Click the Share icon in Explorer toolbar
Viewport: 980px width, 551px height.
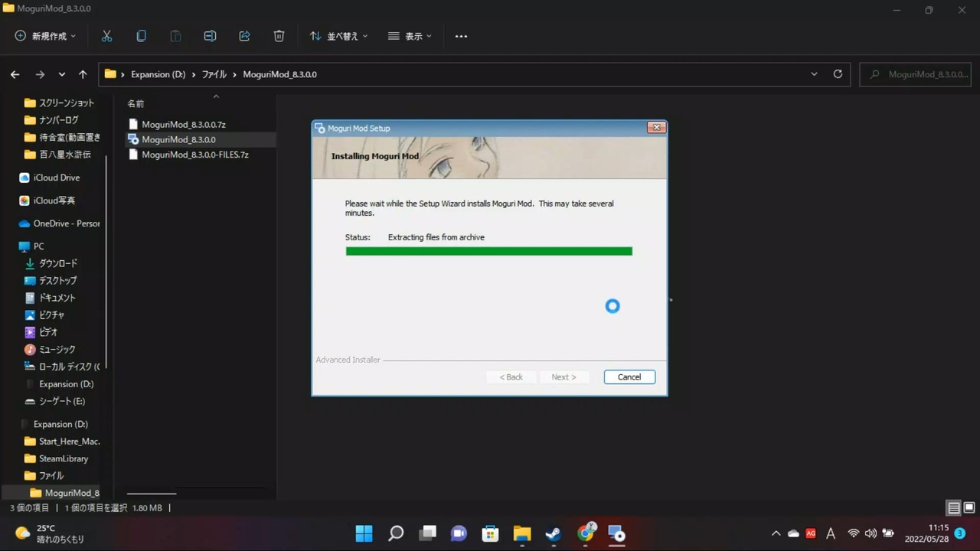pyautogui.click(x=244, y=36)
